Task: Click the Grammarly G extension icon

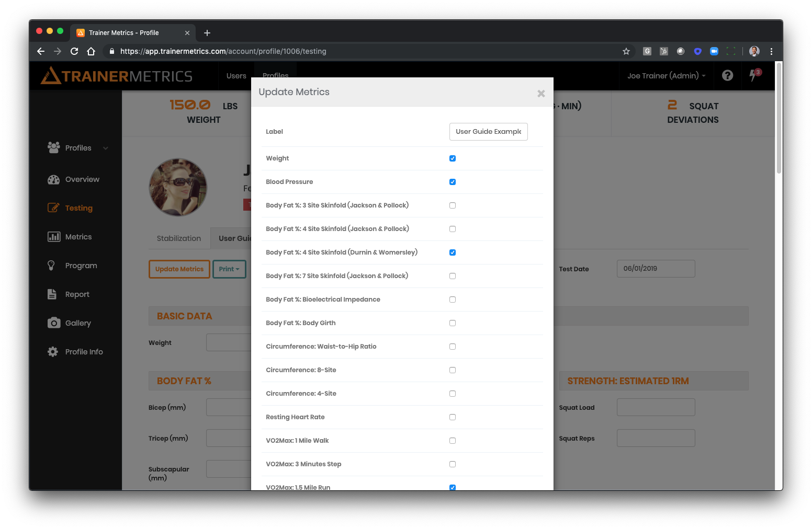Action: pyautogui.click(x=647, y=51)
